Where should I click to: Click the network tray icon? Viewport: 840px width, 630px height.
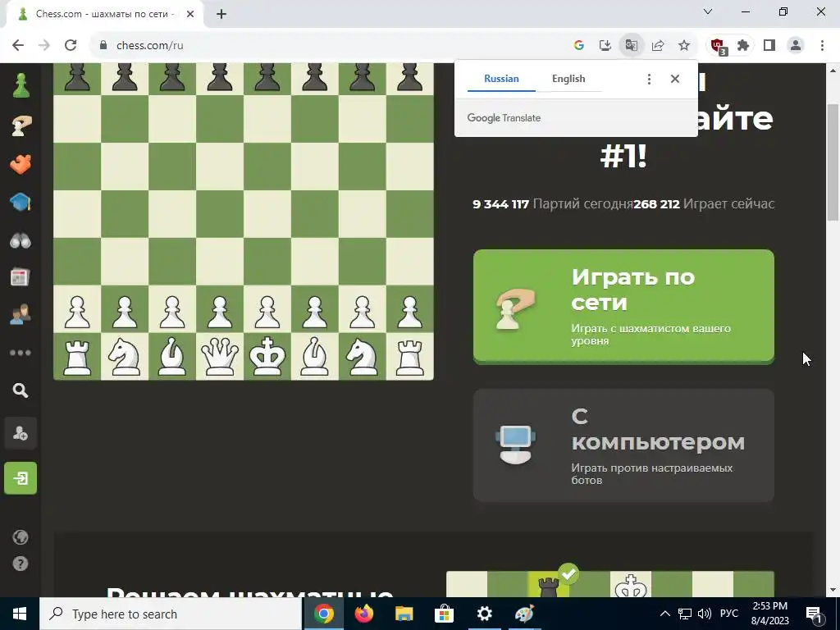685,614
